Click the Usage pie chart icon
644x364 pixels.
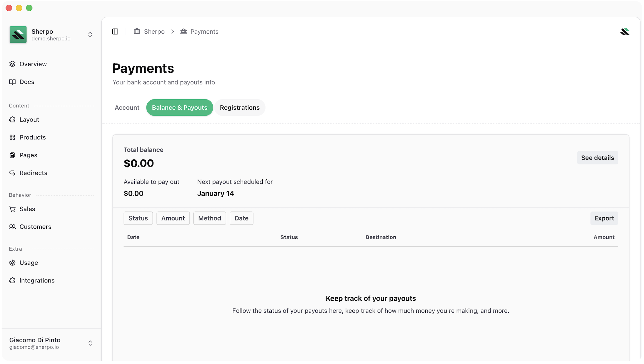tap(12, 263)
